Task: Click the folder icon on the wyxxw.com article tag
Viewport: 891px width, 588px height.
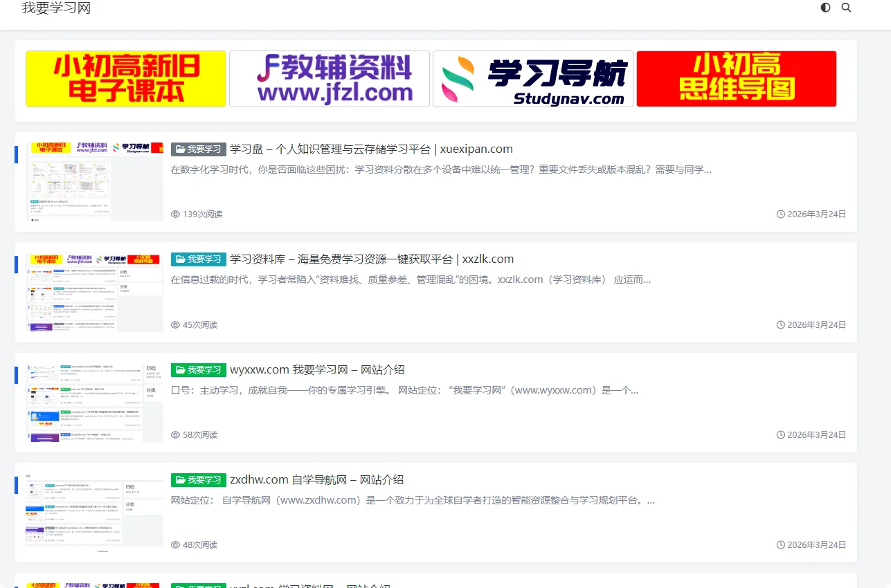Action: click(180, 369)
